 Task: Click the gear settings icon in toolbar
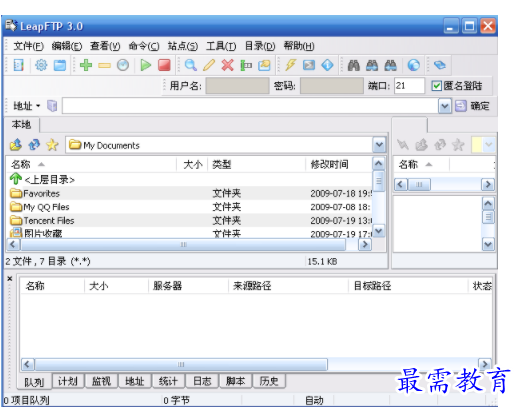pyautogui.click(x=41, y=65)
